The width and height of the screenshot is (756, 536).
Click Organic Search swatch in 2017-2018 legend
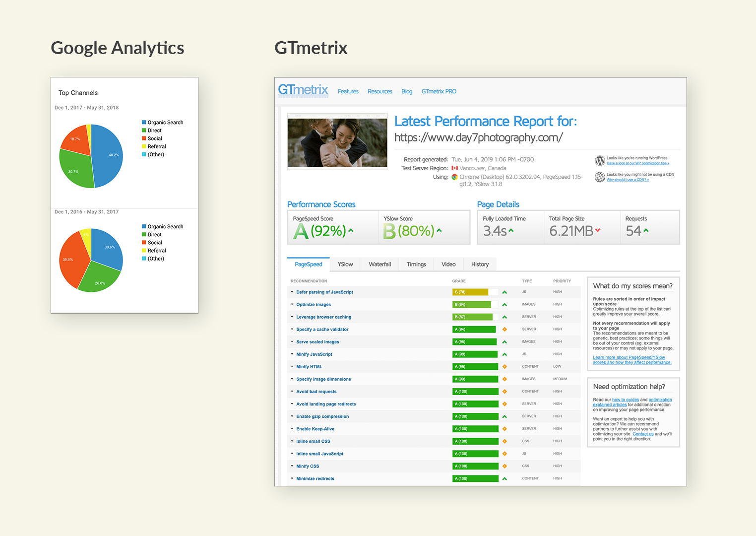click(x=144, y=122)
